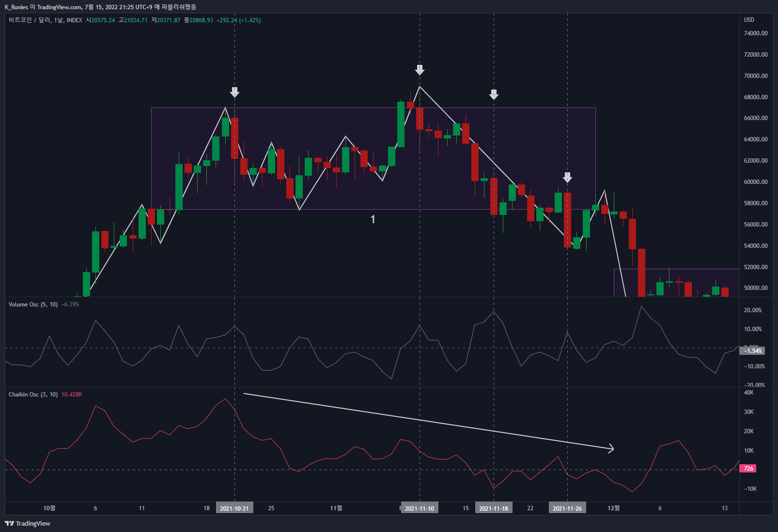The height and width of the screenshot is (532, 778).
Task: Click the −10K Chaikin axis label
Action: [750, 489]
